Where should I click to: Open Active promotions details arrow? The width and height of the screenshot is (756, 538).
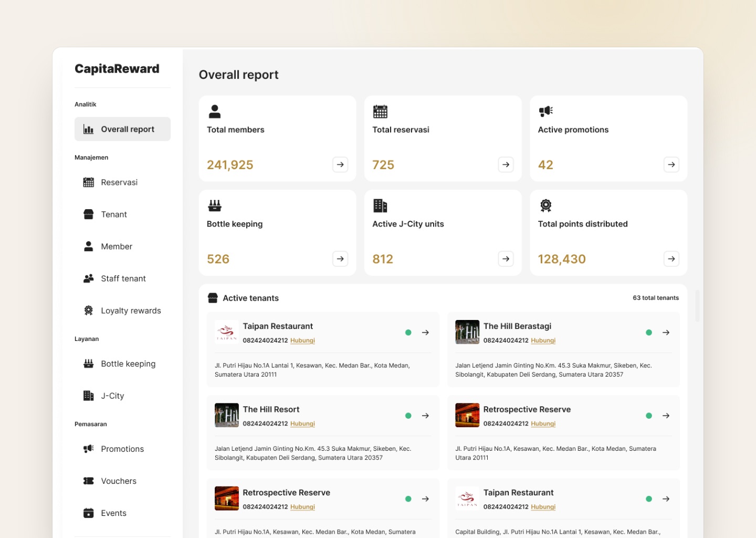tap(671, 164)
